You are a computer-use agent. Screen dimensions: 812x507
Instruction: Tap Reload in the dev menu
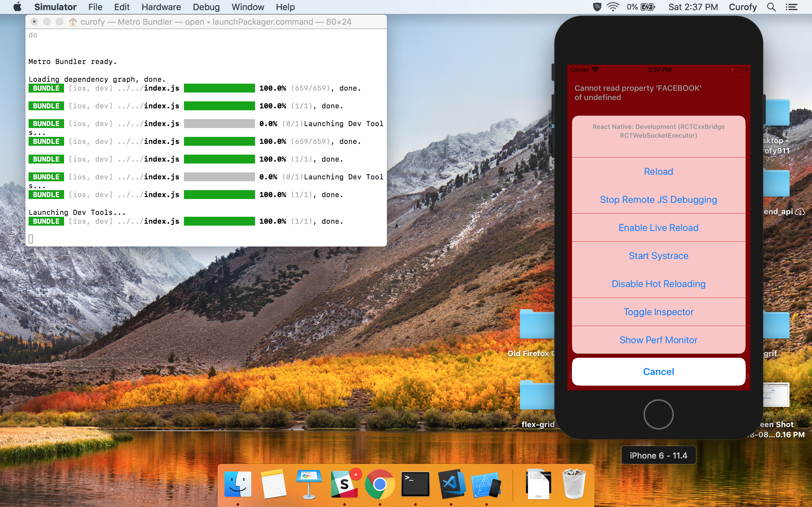[x=658, y=172]
